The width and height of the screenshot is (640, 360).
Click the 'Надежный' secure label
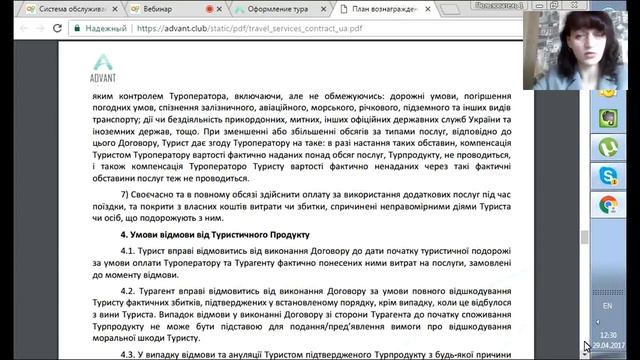click(x=106, y=29)
